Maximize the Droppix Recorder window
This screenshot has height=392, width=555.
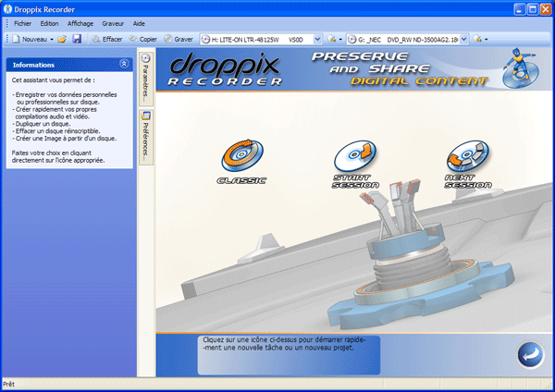533,9
